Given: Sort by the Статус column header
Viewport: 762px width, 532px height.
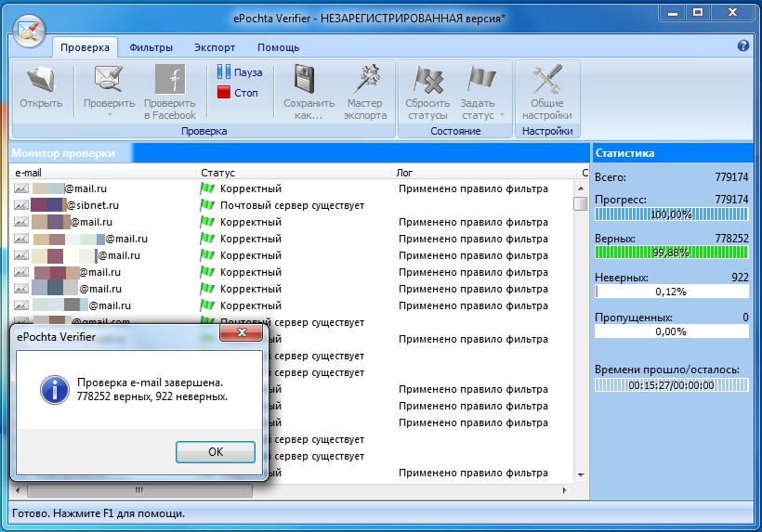Looking at the screenshot, I should 294,173.
